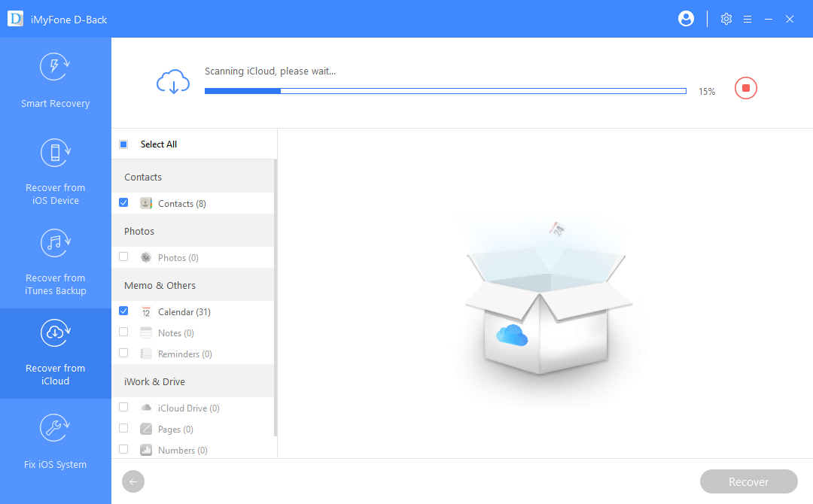Click the category list vertical scrollbar
813x504 pixels.
pyautogui.click(x=276, y=298)
